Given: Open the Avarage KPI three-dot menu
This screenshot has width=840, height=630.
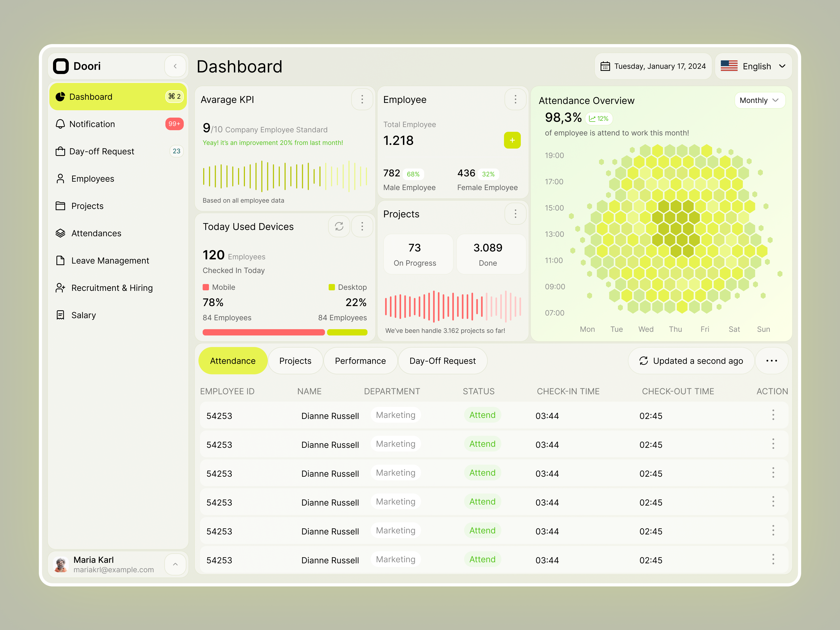Looking at the screenshot, I should [362, 99].
